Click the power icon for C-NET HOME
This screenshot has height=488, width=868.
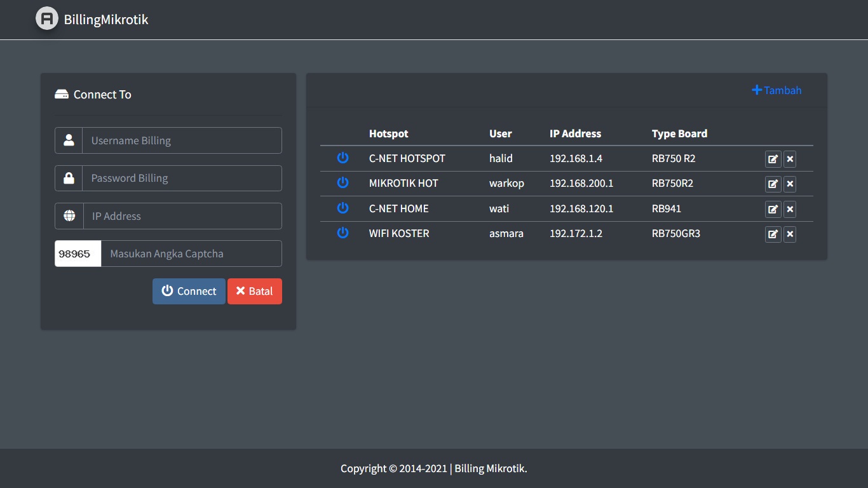[342, 208]
